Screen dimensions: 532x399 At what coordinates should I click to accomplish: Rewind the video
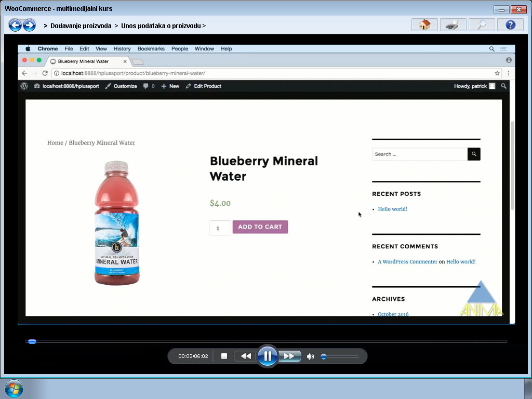(x=246, y=356)
